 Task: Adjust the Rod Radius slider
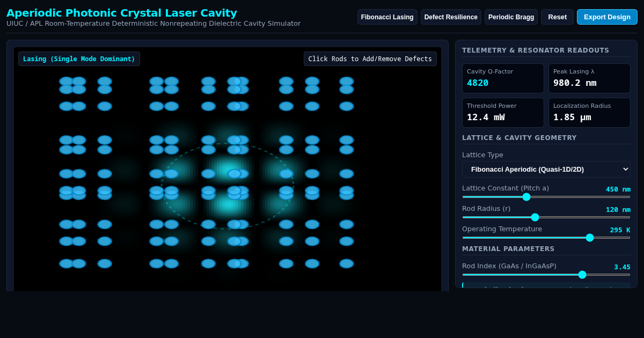(546, 217)
